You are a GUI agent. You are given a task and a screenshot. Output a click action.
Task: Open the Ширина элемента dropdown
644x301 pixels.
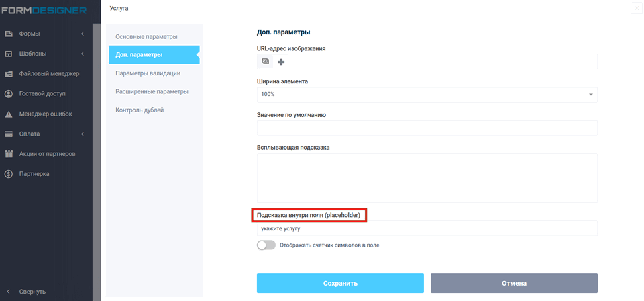point(427,95)
